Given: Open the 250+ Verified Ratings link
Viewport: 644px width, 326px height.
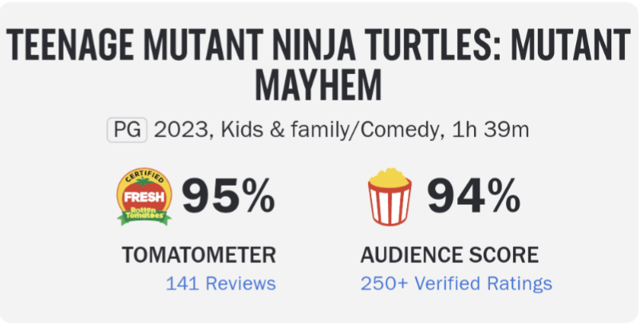Looking at the screenshot, I should pyautogui.click(x=456, y=283).
